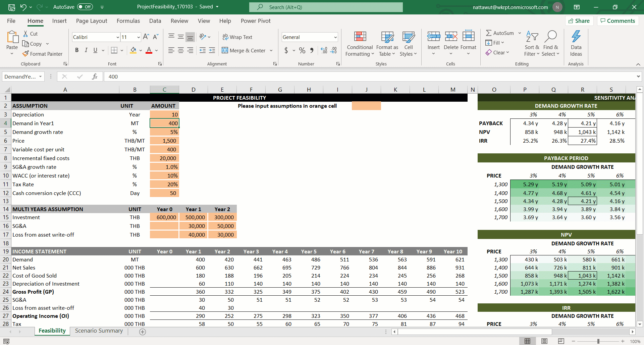Screen dimensions: 644x345
Task: Expand the Name Box dropdown
Action: (40, 77)
